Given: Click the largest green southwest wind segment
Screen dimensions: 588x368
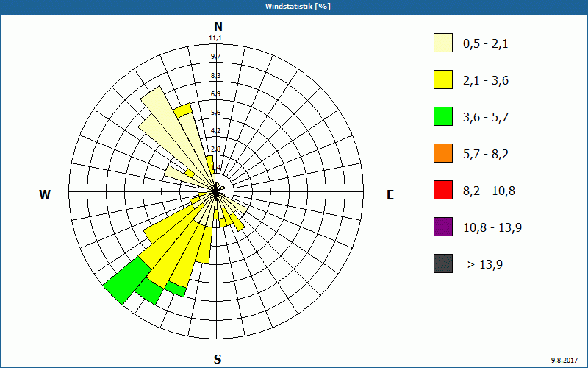Looking at the screenshot, I should (x=127, y=280).
